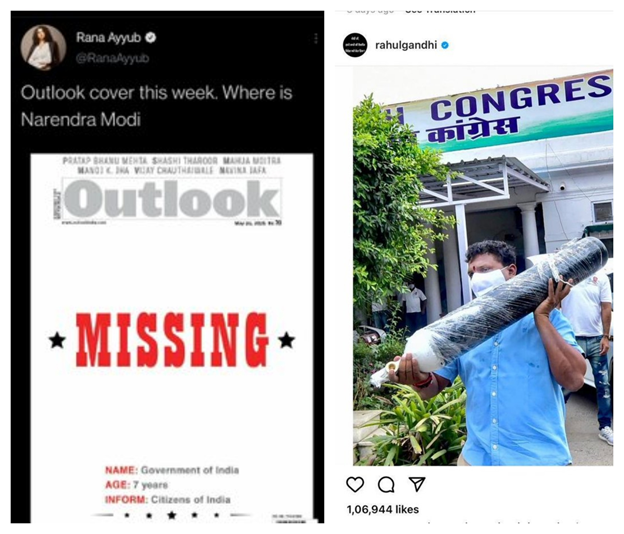Click the Outlook masthead logo
The image size is (624, 534).
172,198
